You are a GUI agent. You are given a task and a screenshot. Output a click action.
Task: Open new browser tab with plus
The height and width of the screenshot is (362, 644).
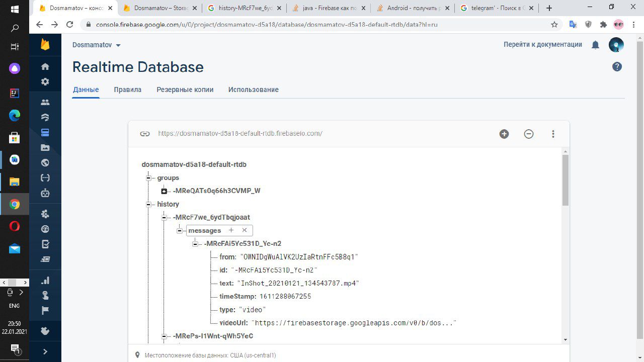tap(549, 8)
